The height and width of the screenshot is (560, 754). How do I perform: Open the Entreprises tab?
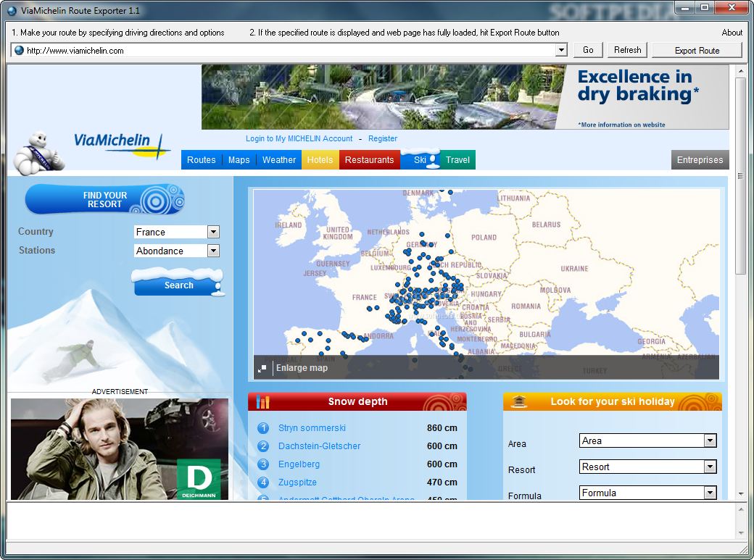(700, 160)
